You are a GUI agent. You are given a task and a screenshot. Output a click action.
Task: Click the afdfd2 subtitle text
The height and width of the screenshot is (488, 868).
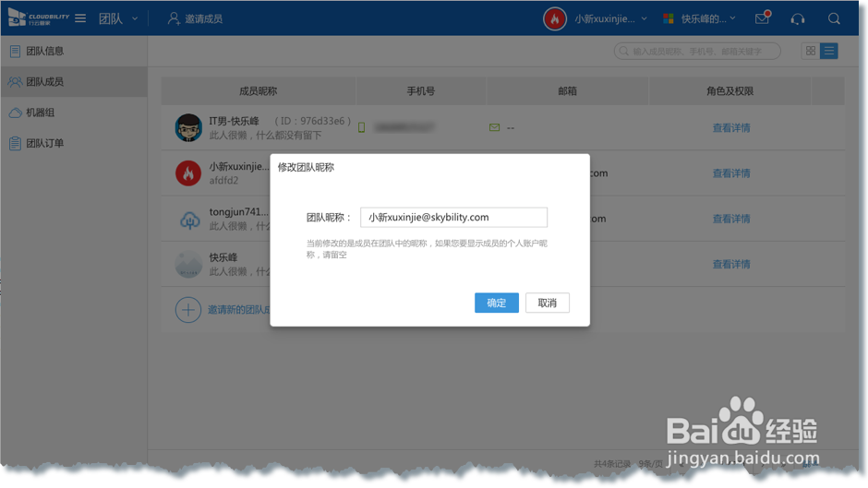pyautogui.click(x=223, y=181)
